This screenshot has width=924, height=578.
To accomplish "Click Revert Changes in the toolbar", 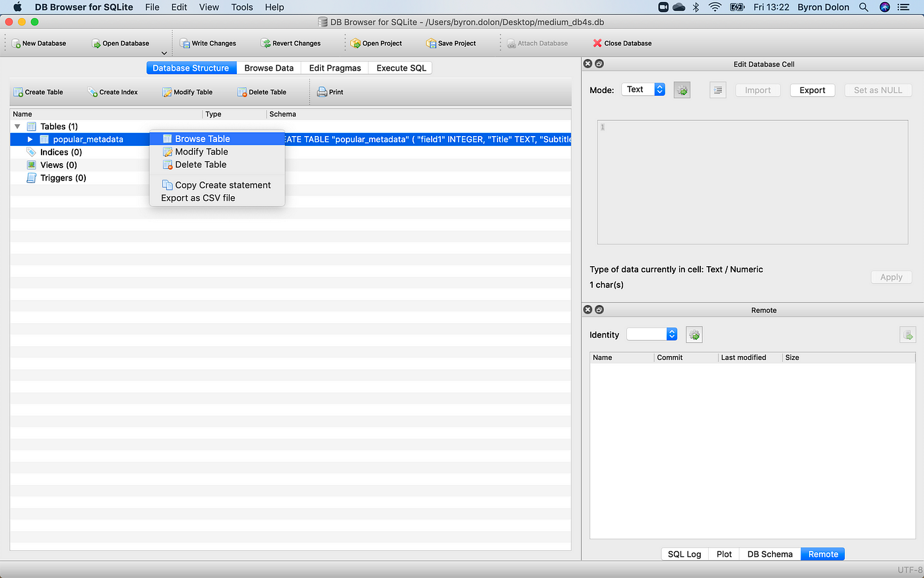I will [290, 44].
